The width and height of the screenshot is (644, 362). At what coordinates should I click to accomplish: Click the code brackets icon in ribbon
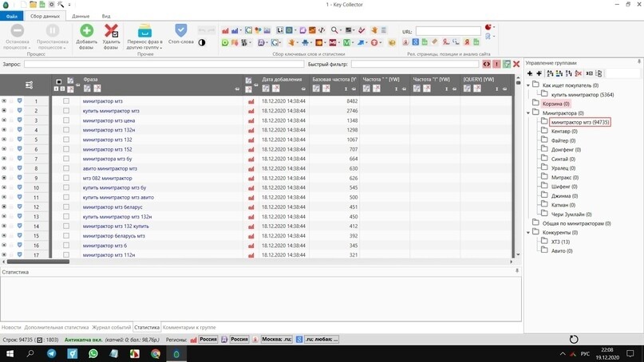322,30
